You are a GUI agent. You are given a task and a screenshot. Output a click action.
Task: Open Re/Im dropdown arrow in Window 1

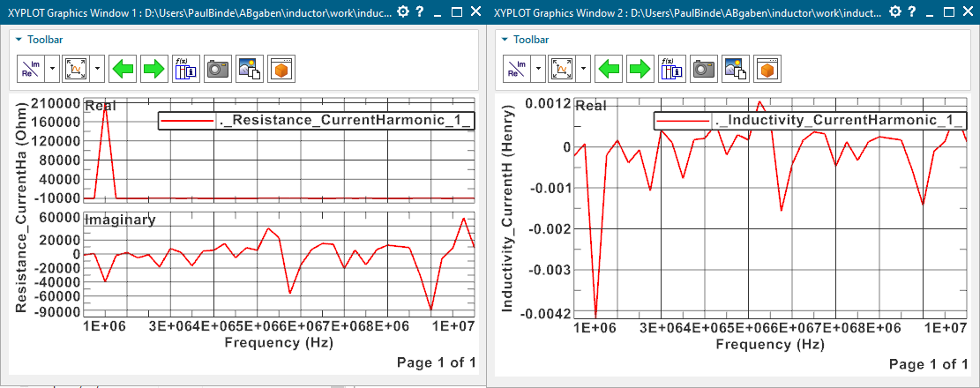point(53,68)
